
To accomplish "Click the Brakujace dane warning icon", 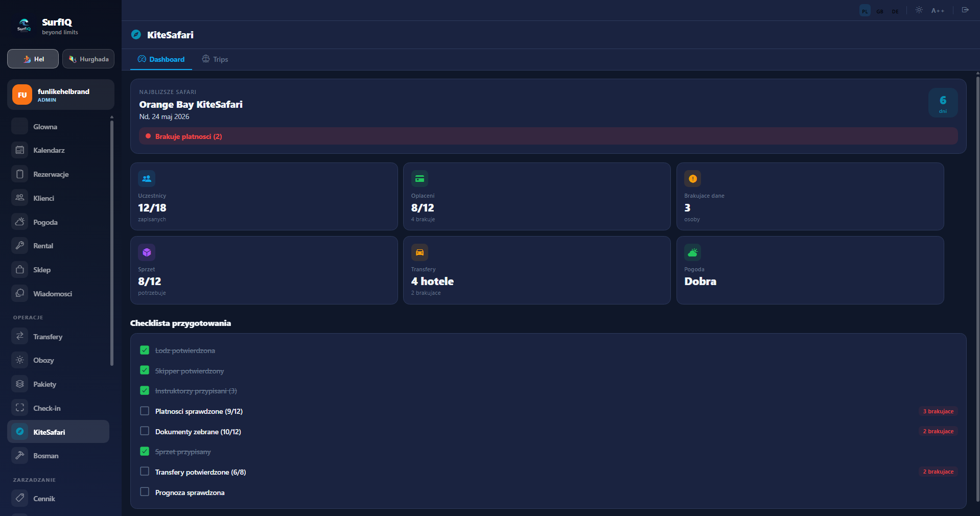I will tap(693, 179).
